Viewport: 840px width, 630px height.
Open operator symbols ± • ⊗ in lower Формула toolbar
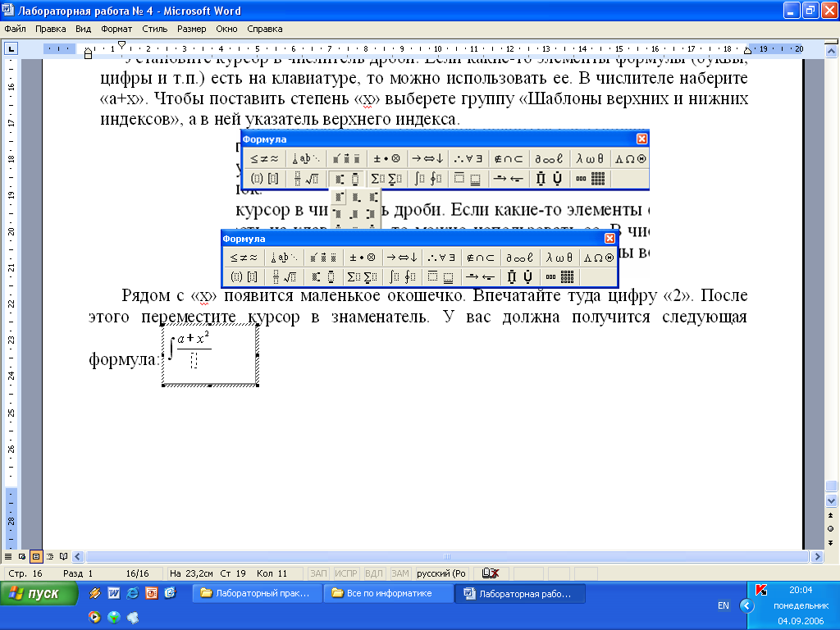tap(363, 258)
